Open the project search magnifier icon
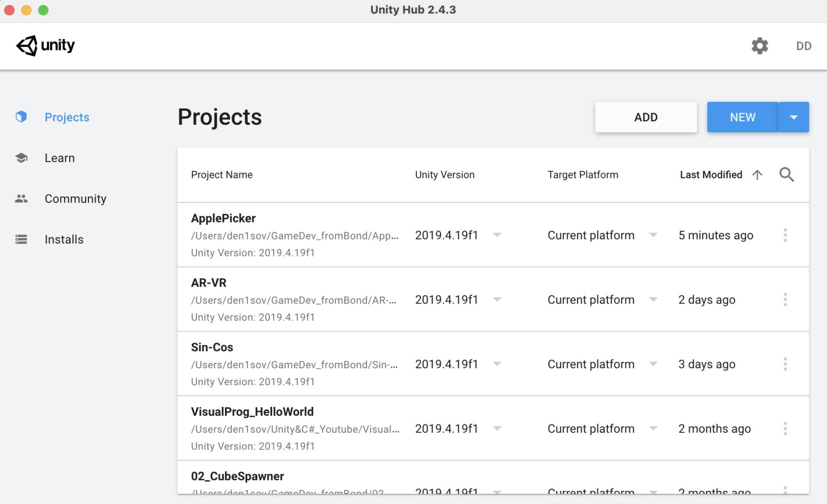 786,174
